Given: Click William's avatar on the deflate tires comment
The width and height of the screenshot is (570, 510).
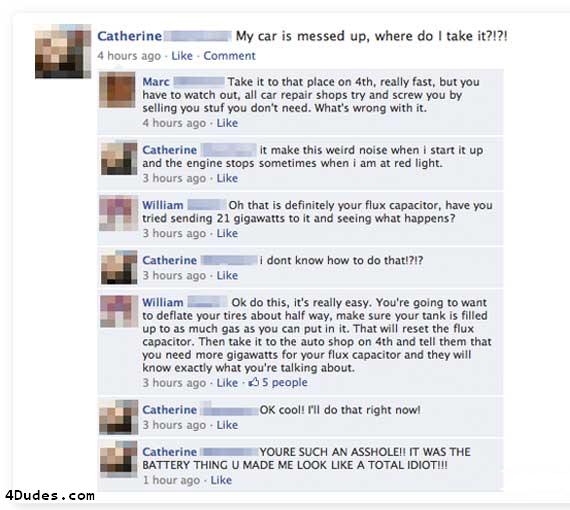Looking at the screenshot, I should click(119, 312).
